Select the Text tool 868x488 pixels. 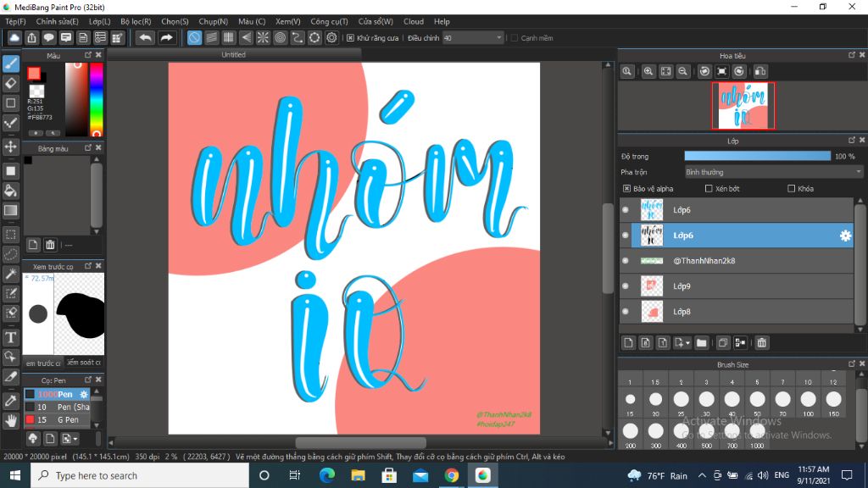(x=10, y=337)
